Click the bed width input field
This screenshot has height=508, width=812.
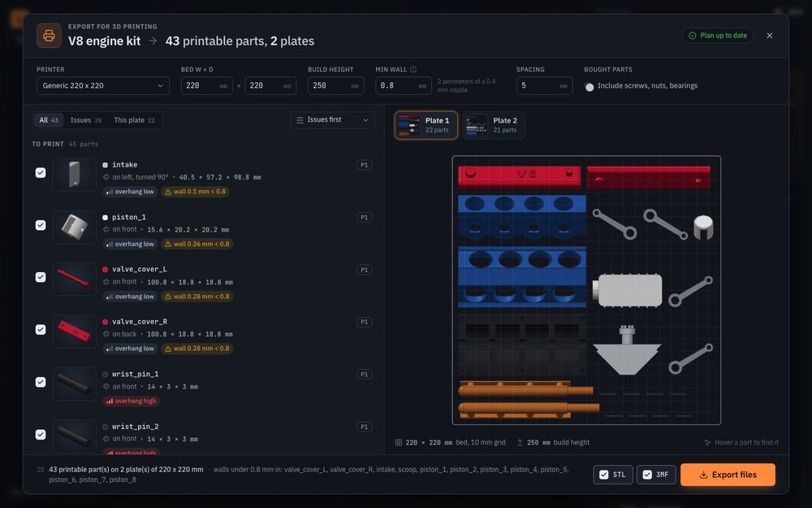[x=206, y=86]
